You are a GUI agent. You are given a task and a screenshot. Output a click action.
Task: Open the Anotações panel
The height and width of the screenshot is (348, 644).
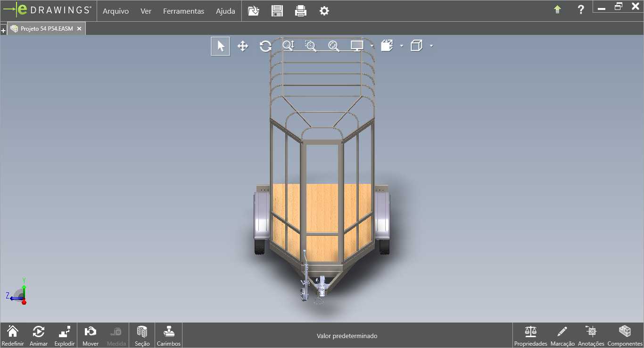(x=591, y=335)
